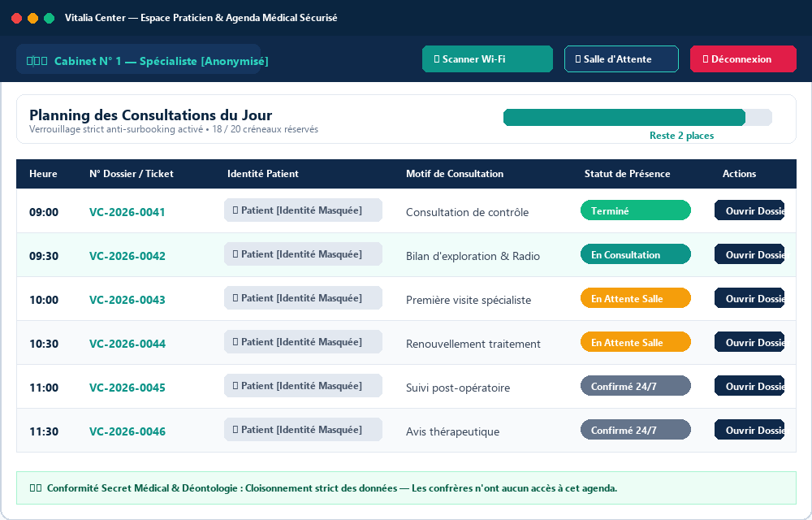Click Confirmé 24/7 badge at 11:00

636,386
